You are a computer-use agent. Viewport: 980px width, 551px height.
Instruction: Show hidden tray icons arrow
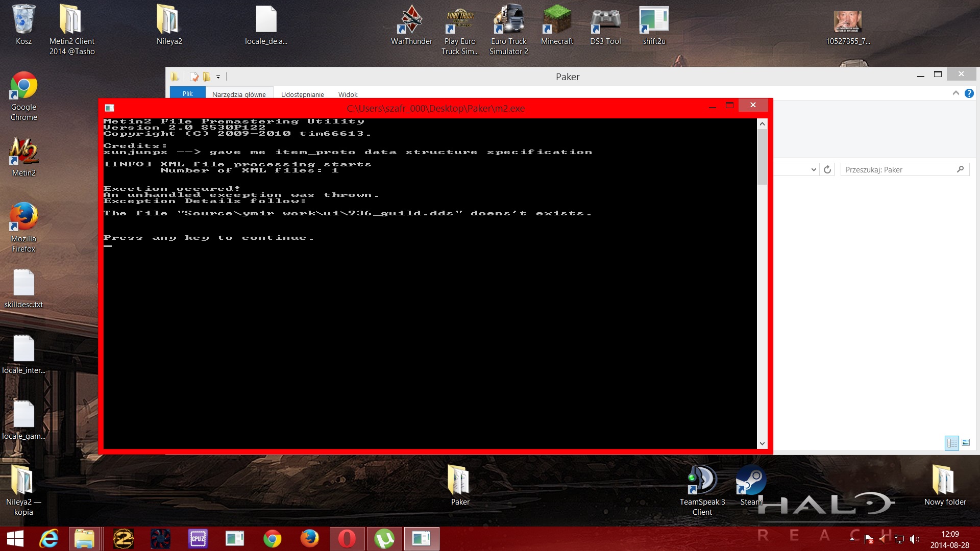click(x=851, y=539)
